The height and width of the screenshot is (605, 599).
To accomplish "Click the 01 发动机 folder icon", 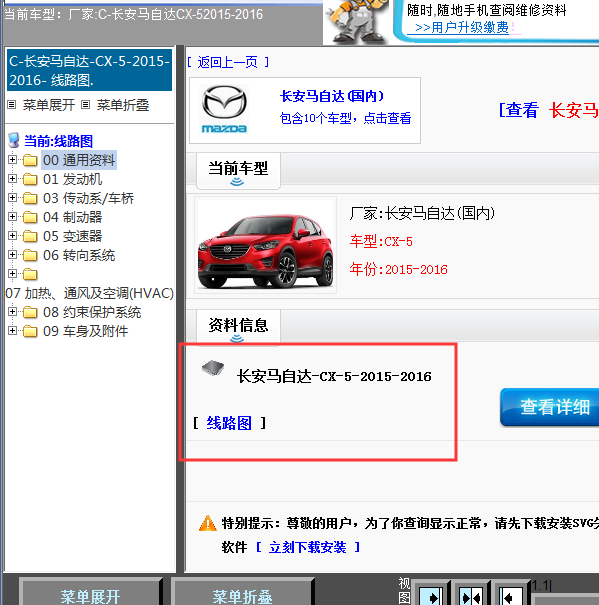I will (30, 179).
